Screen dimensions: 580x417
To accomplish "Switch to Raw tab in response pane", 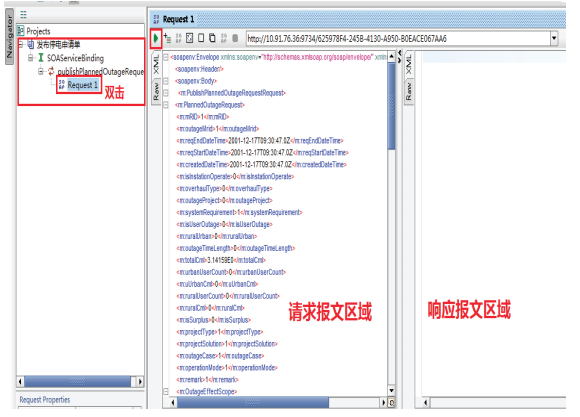I will [408, 91].
